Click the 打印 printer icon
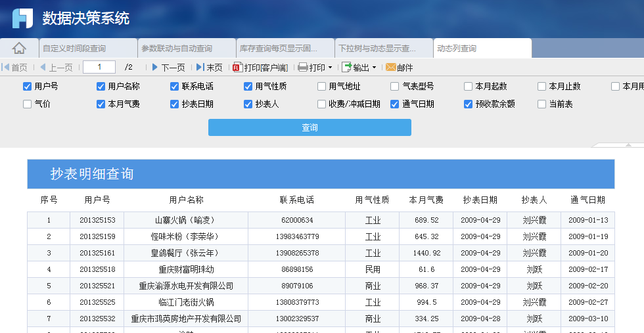Viewport: 644px width, 333px height. [303, 68]
